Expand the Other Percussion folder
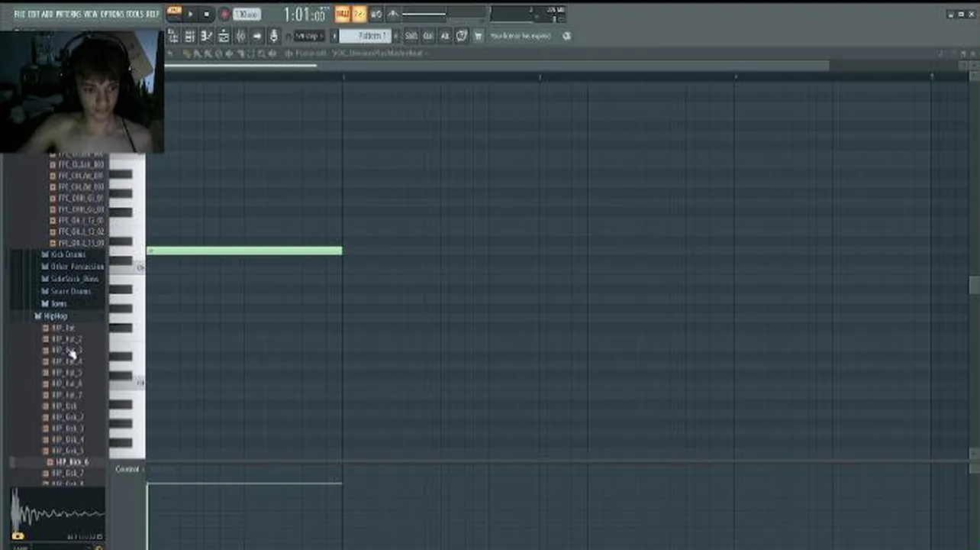 click(x=73, y=267)
